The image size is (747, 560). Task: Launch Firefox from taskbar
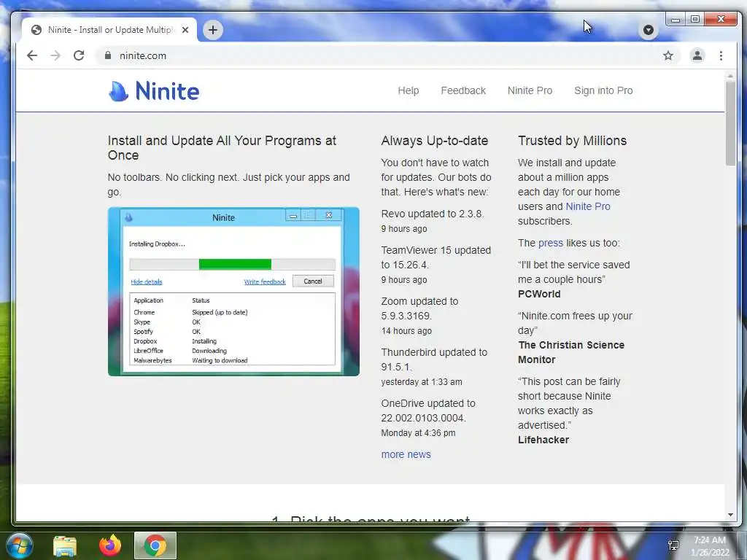click(110, 545)
